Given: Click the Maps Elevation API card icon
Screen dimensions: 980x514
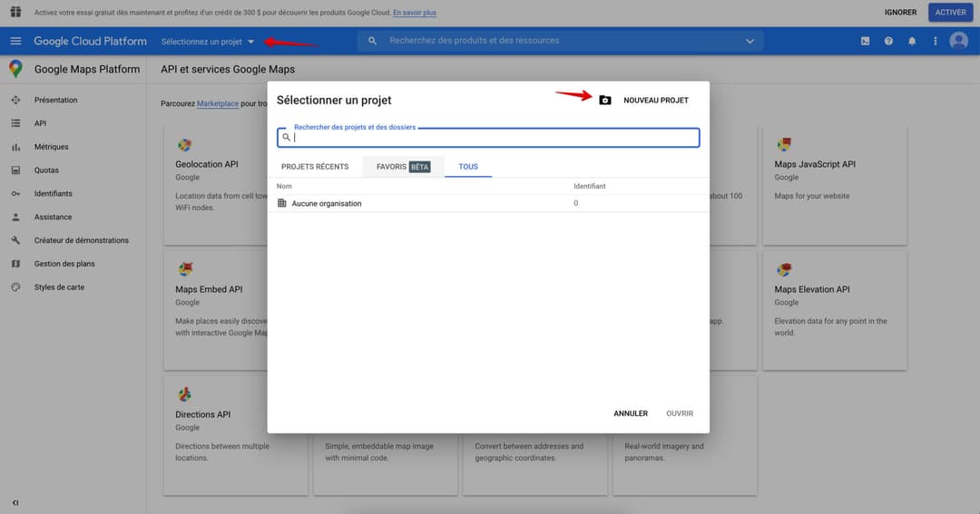Looking at the screenshot, I should pyautogui.click(x=784, y=269).
